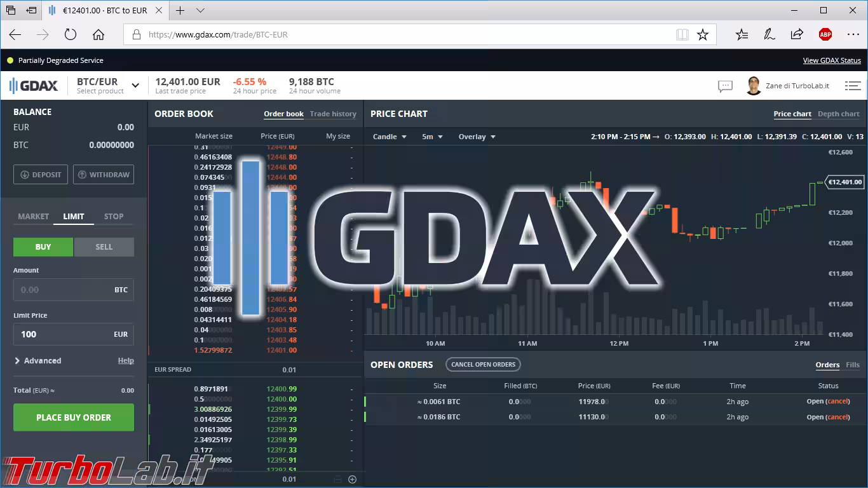This screenshot has width=868, height=488.
Task: Switch to the Depth chart view
Action: pyautogui.click(x=838, y=114)
